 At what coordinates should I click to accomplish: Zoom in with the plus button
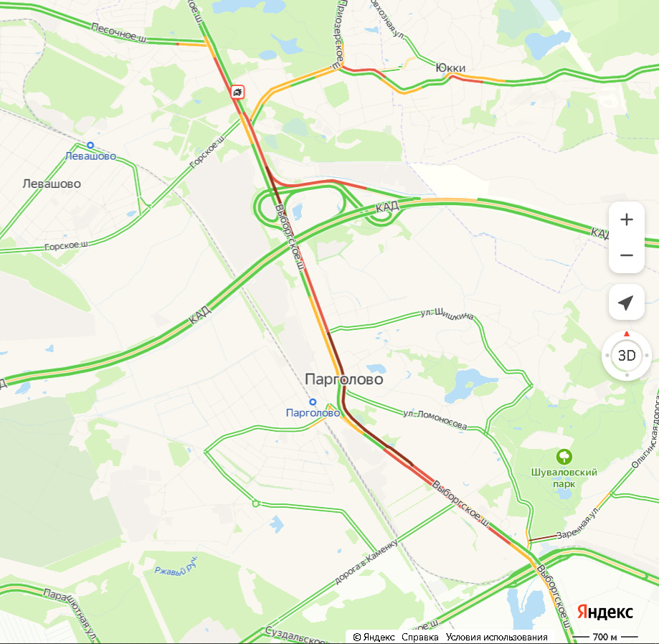[626, 219]
